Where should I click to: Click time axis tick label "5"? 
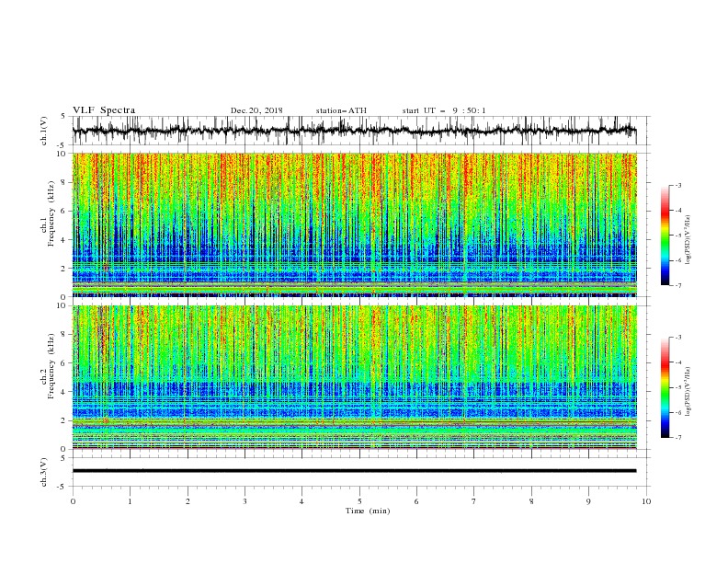[359, 501]
